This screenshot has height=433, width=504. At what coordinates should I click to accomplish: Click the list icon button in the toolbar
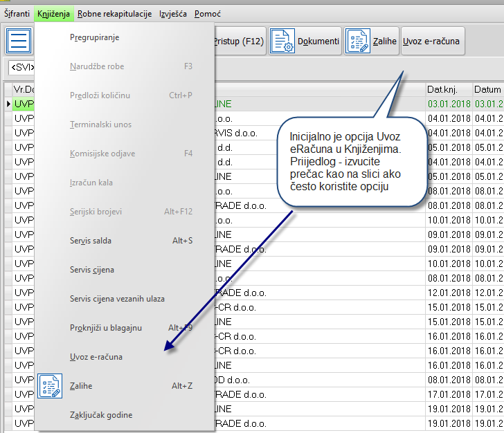point(19,41)
